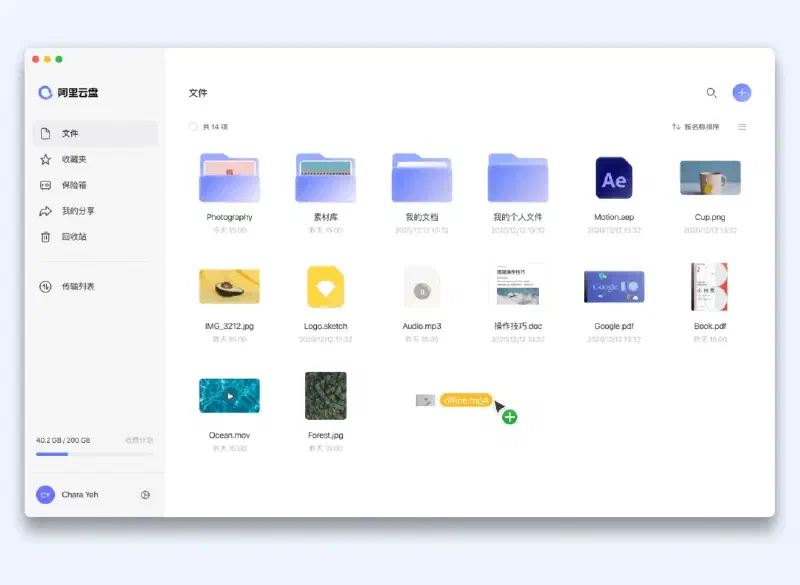Screen dimensions: 800x585
Task: Select the Photography folder
Action: click(x=230, y=177)
